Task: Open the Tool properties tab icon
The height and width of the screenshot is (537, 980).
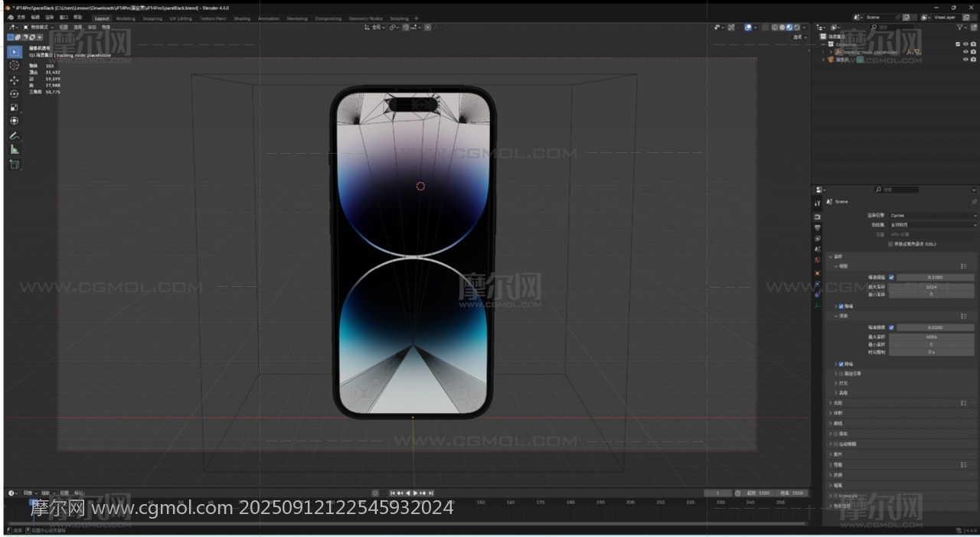Action: (x=818, y=203)
